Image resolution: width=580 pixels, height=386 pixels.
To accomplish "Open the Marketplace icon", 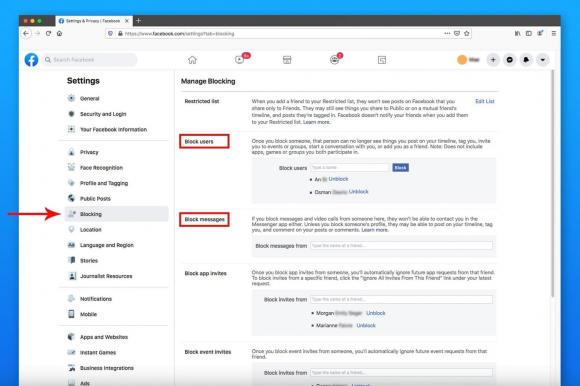I will tap(287, 60).
